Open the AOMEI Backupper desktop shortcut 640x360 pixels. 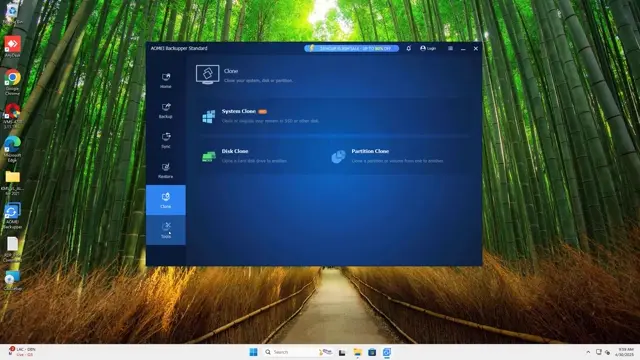click(x=12, y=216)
